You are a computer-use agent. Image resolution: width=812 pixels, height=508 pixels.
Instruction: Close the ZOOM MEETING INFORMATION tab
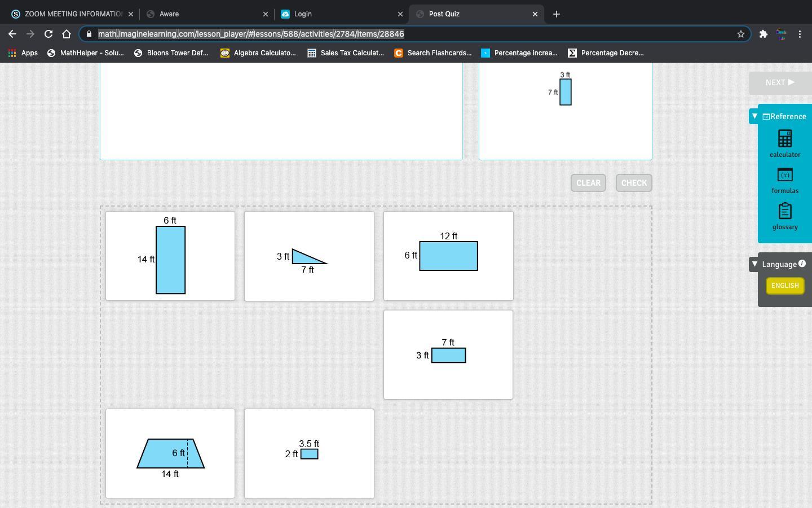[131, 14]
